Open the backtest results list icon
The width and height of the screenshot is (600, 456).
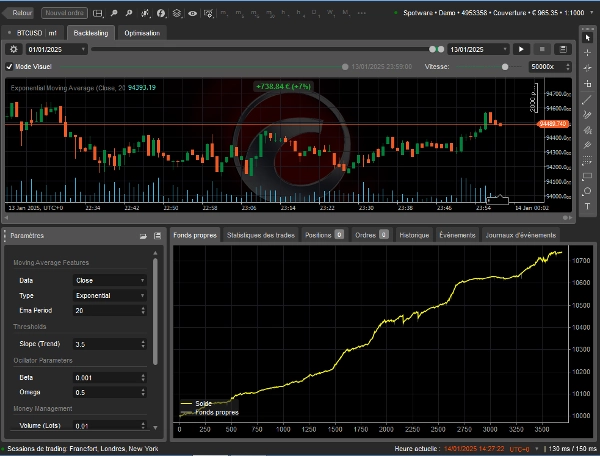coord(563,49)
